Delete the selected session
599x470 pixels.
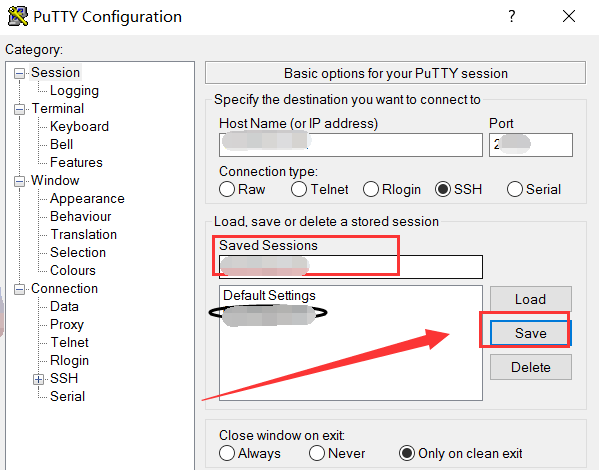[x=531, y=367]
